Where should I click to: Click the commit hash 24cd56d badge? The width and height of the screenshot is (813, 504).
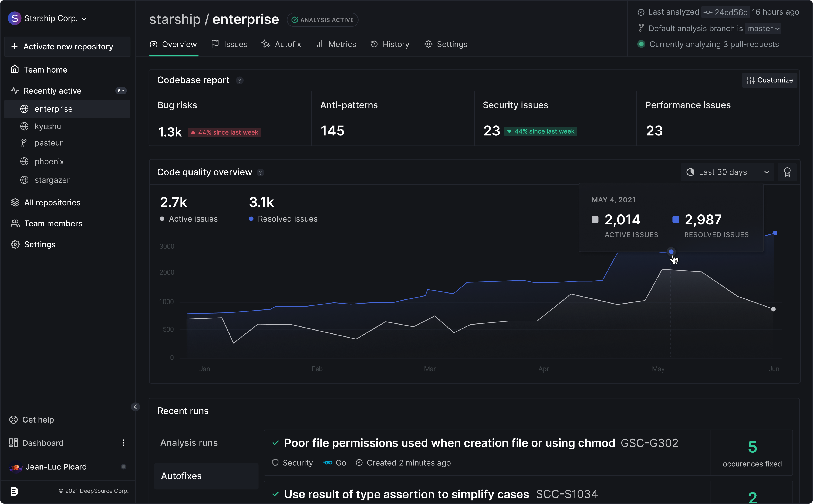(726, 12)
